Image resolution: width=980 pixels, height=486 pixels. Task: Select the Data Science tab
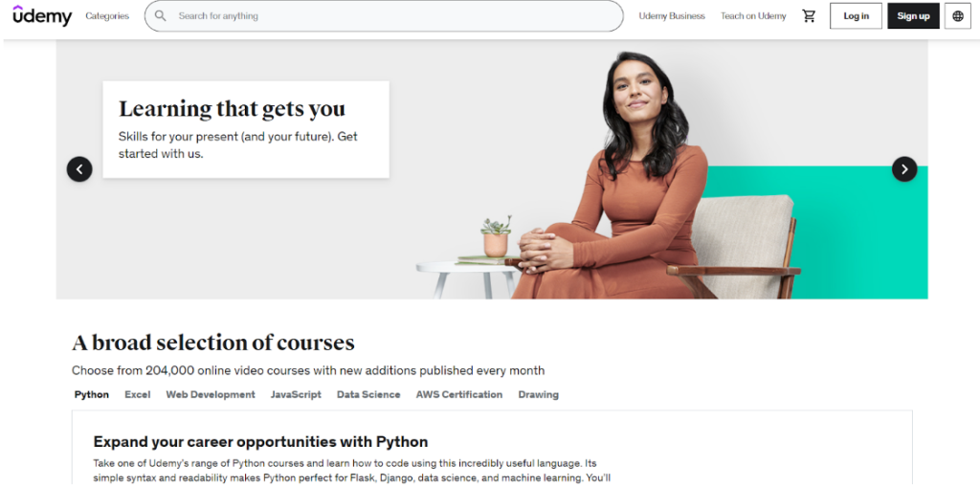point(368,395)
